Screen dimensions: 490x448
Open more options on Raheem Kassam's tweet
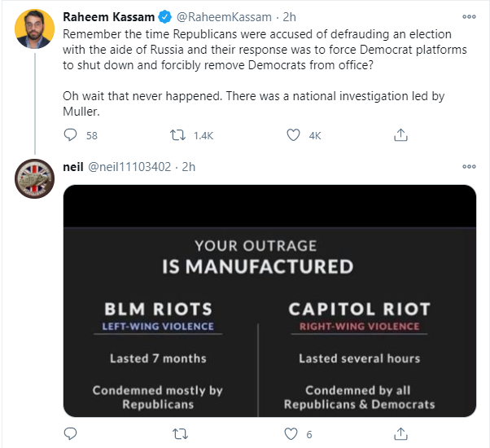(x=469, y=15)
